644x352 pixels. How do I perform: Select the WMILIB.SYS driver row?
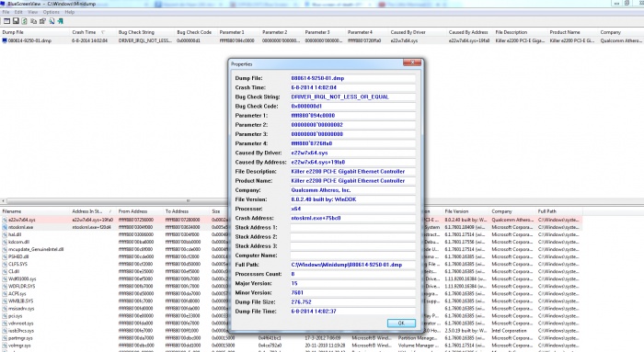[21, 301]
